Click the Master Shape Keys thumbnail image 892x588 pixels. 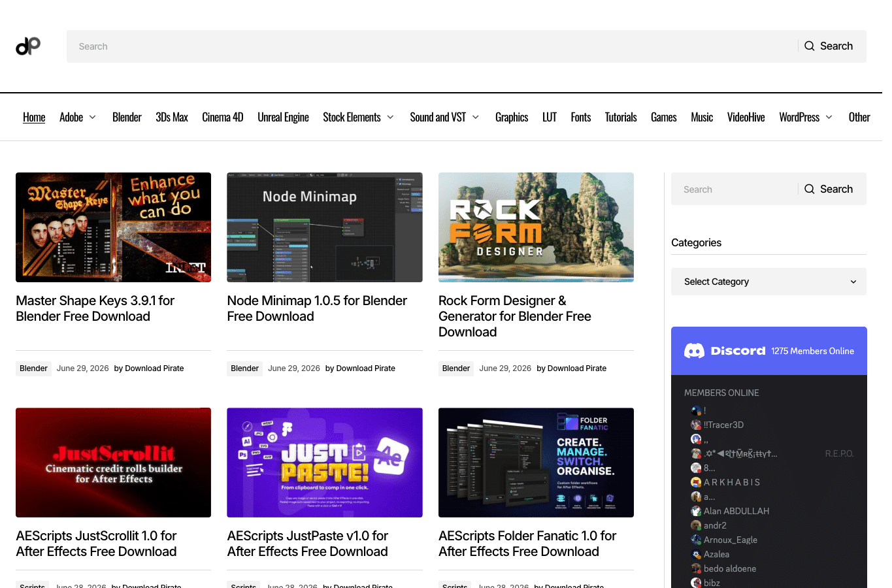click(113, 227)
